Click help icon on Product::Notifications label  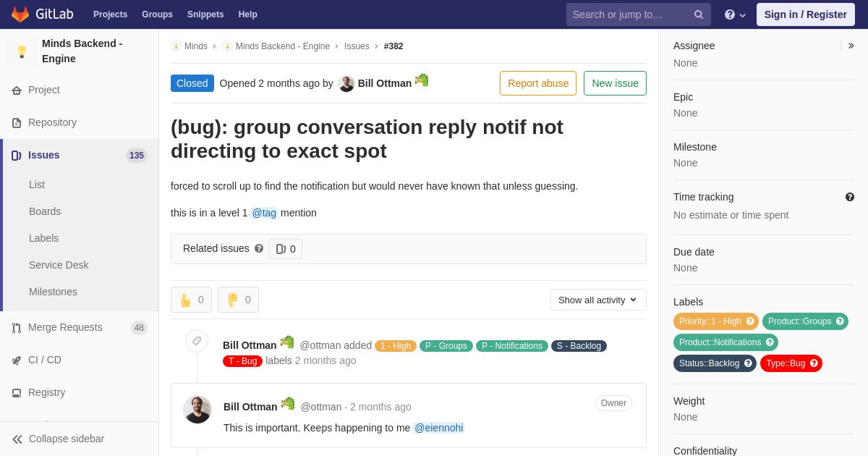click(x=770, y=342)
